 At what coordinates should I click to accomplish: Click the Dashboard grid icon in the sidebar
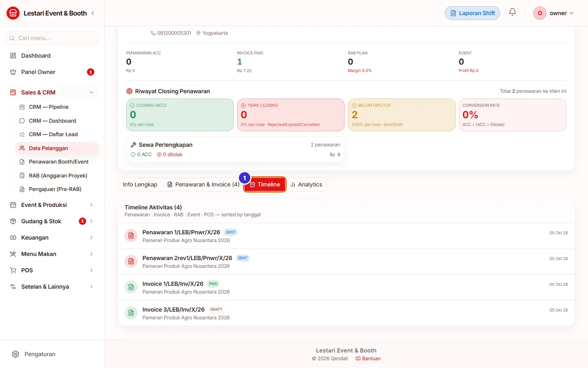[x=13, y=56]
